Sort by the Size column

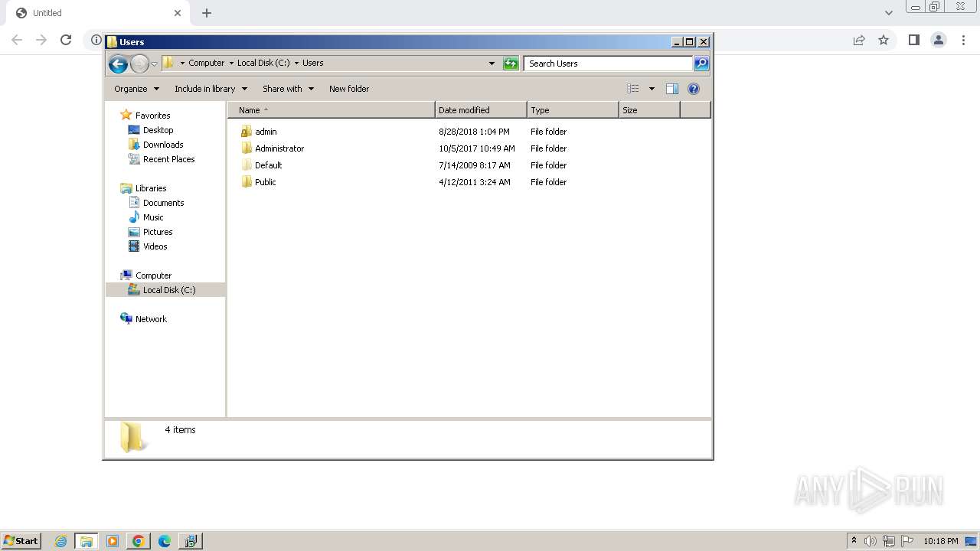point(649,110)
